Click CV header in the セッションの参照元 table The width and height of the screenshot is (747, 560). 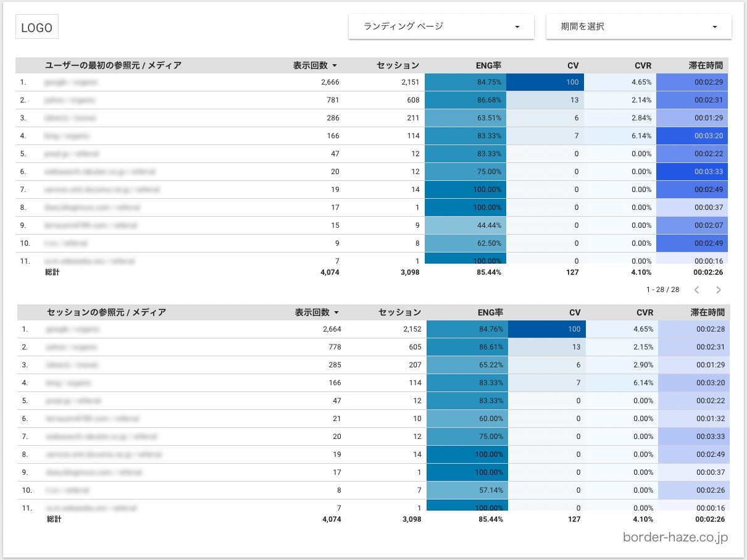coord(575,312)
